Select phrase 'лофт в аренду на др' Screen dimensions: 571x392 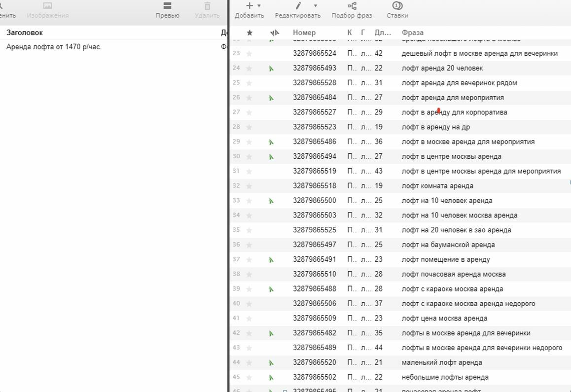[435, 127]
